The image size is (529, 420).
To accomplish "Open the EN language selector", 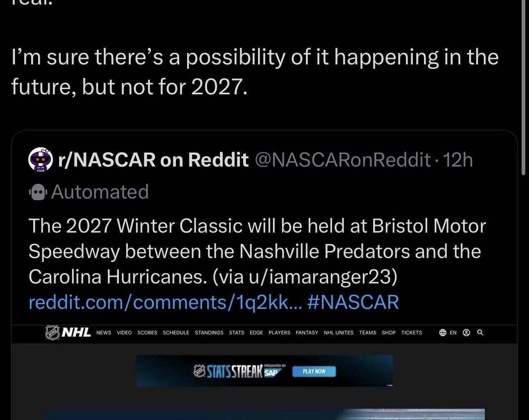I will point(453,333).
